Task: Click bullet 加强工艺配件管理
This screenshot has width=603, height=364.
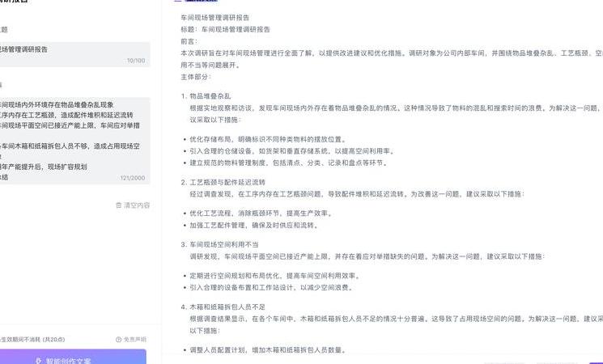Action: 253,225
